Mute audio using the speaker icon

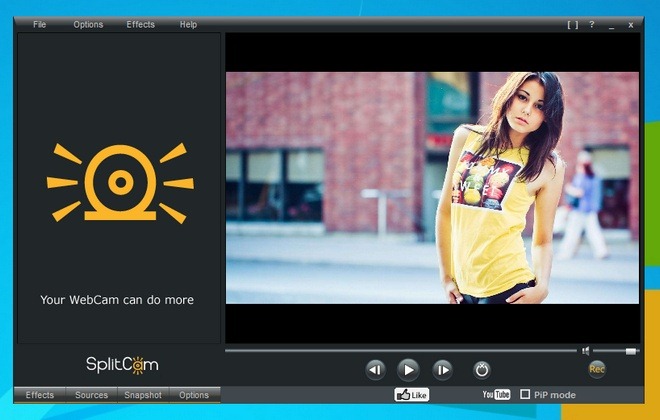[x=585, y=351]
